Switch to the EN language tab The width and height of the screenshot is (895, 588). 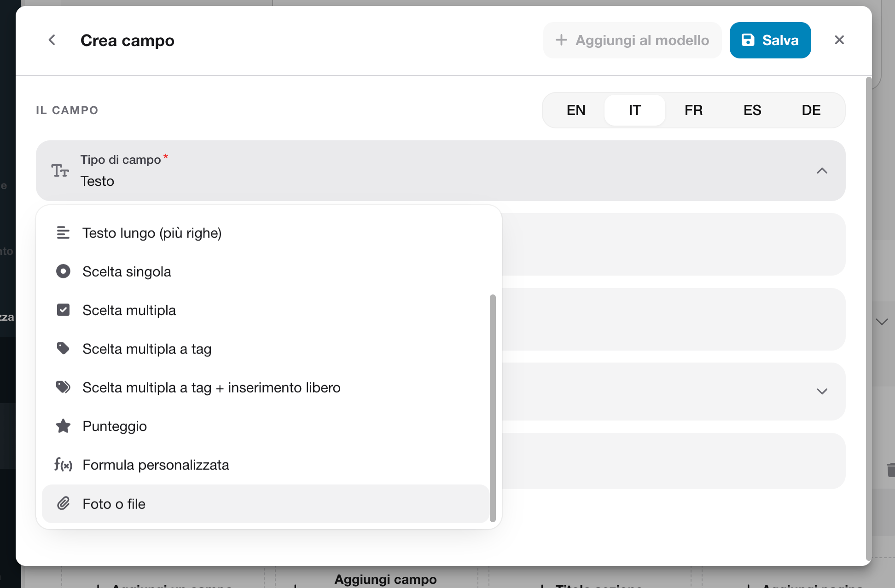(x=575, y=110)
